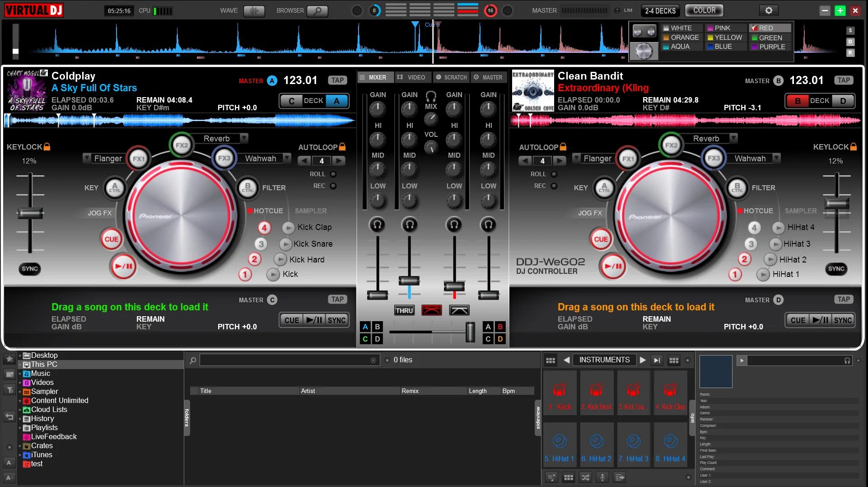Viewport: 868px width, 487px height.
Task: Switch to the MASTER tab in center panel
Action: pyautogui.click(x=488, y=77)
